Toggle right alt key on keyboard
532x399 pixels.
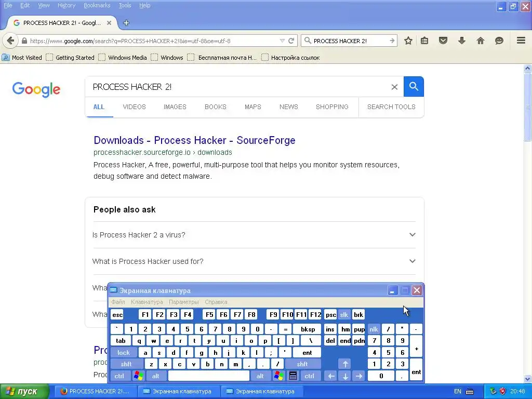point(260,376)
